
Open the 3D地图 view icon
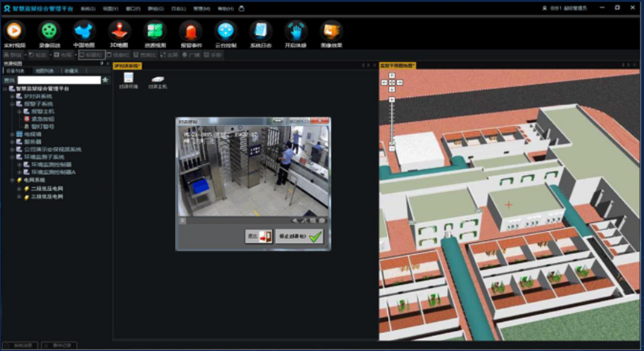point(119,31)
